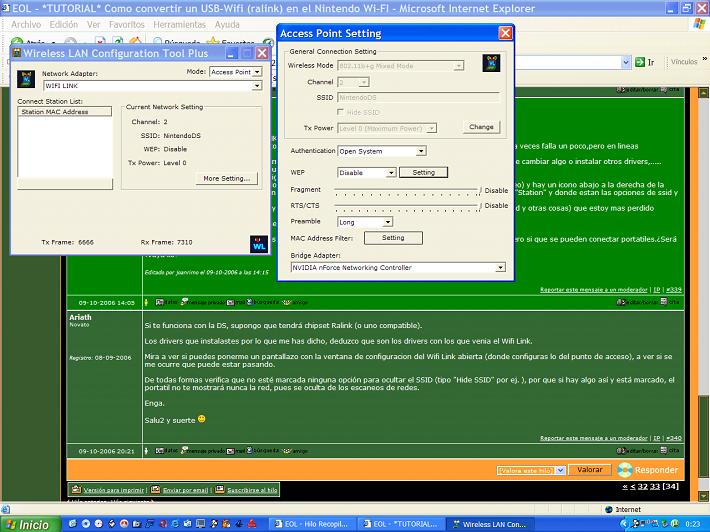Open the Enviar por email link
The height and width of the screenshot is (532, 710).
point(185,490)
